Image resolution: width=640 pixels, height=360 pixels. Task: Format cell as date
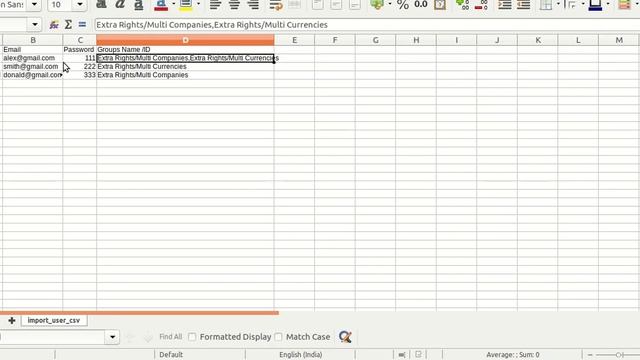(x=440, y=5)
